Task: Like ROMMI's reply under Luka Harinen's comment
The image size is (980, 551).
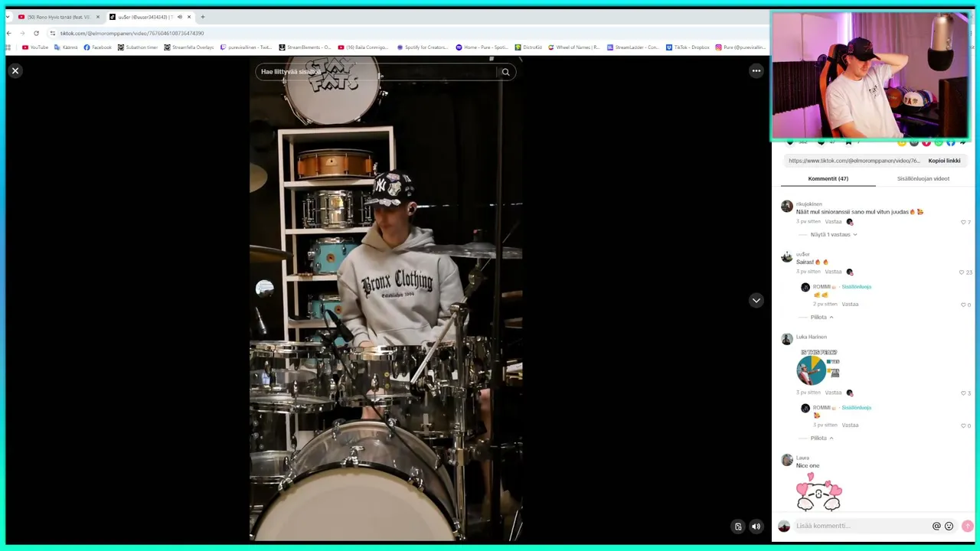Action: pos(963,425)
